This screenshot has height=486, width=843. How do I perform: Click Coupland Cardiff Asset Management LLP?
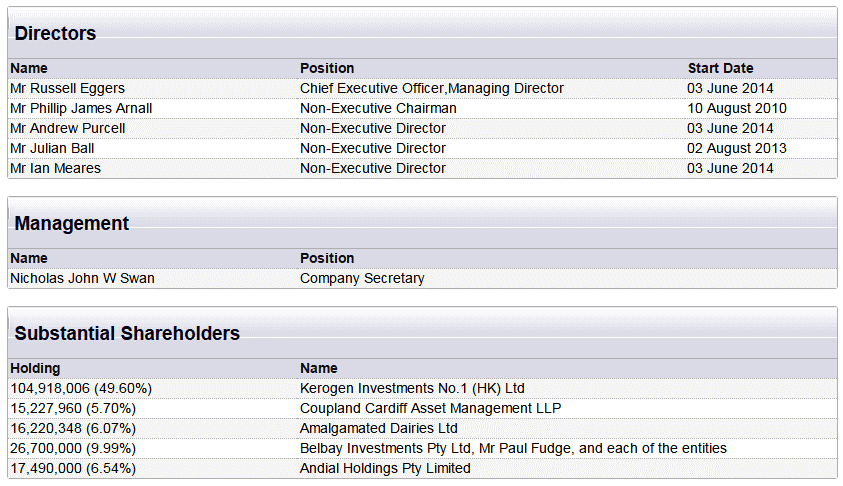point(430,408)
